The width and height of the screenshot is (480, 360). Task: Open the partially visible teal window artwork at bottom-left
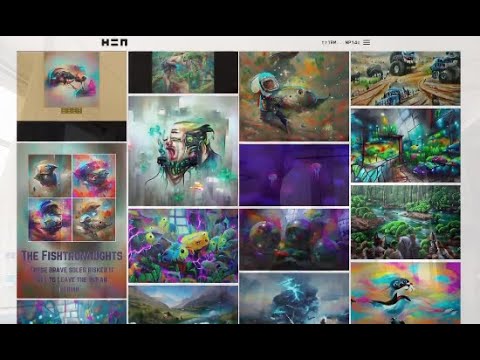[72, 312]
